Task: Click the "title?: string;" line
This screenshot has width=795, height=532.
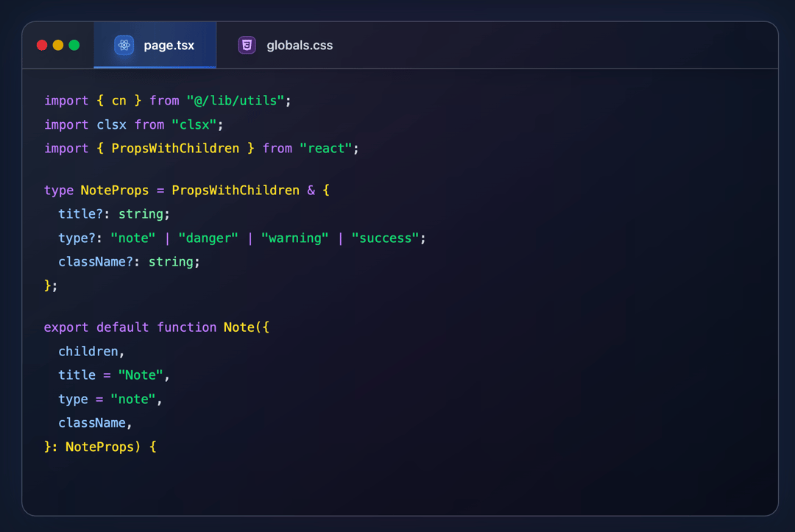Action: pos(114,214)
